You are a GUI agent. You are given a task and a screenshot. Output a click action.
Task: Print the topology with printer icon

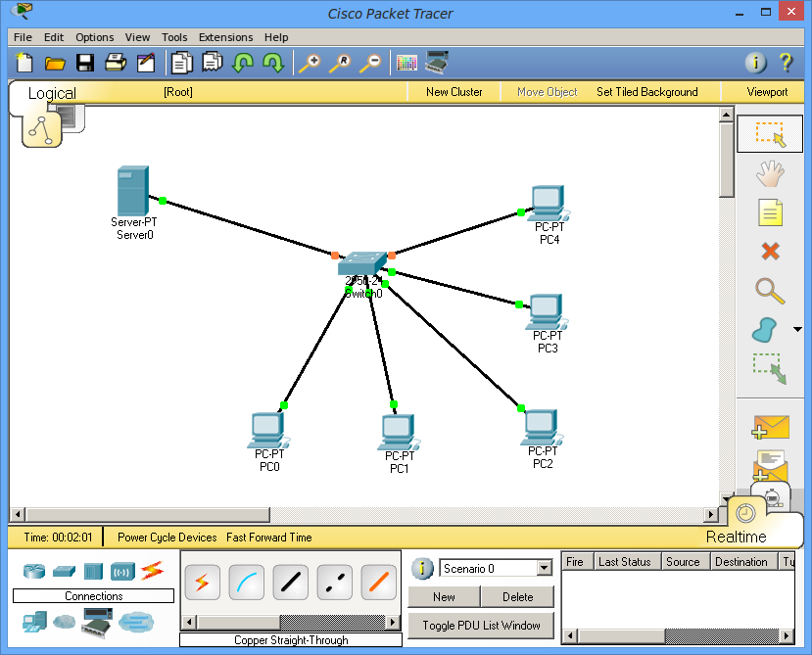(x=116, y=63)
